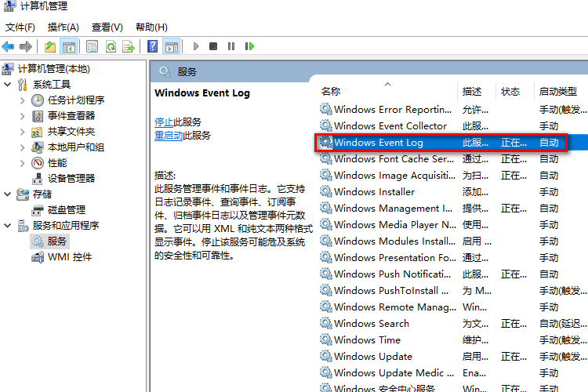Collapse the 存储 tree node
The width and height of the screenshot is (588, 392).
[x=8, y=194]
